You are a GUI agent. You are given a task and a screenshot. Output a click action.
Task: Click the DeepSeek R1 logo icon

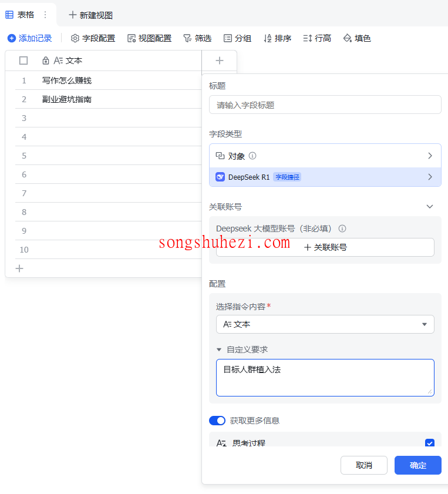220,177
